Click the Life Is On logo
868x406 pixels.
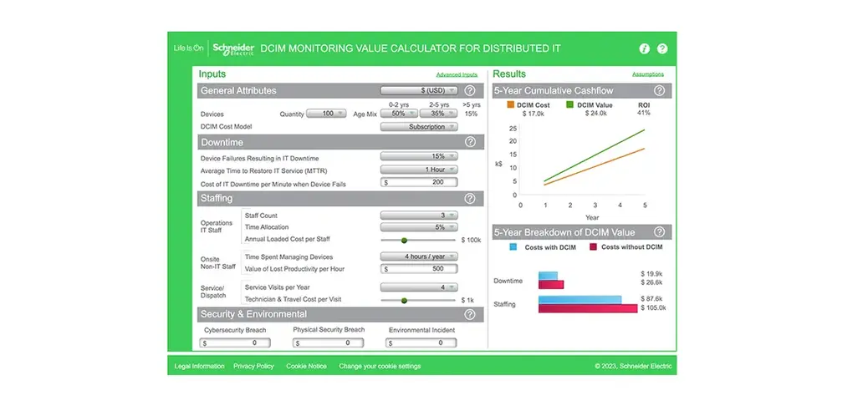(189, 48)
